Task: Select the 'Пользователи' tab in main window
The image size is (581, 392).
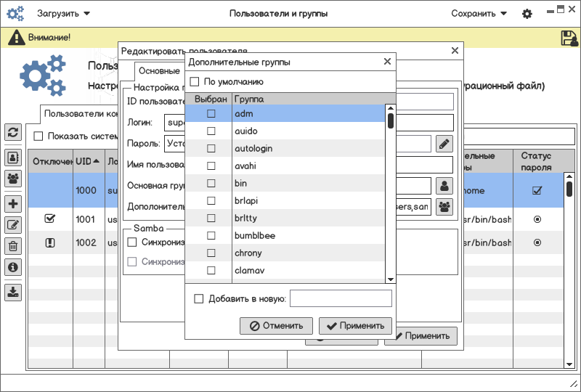Action: 80,114
